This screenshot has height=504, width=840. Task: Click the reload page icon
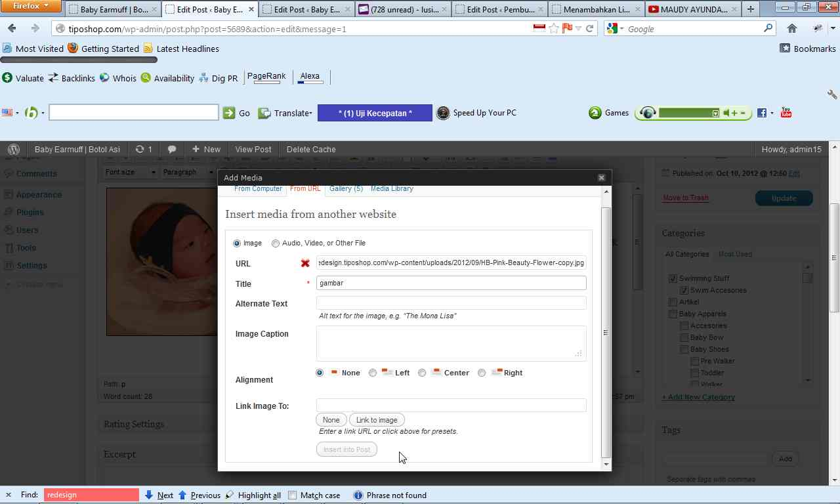(x=589, y=28)
